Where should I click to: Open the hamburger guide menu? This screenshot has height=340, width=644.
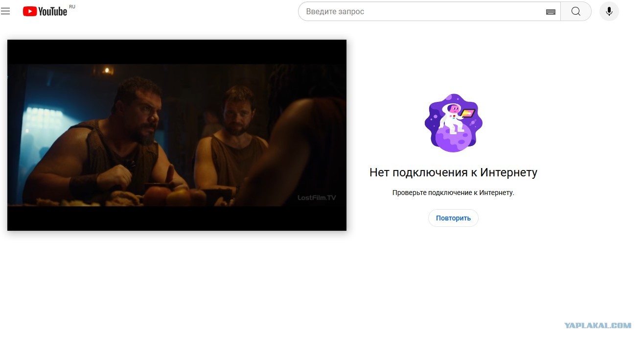point(5,11)
